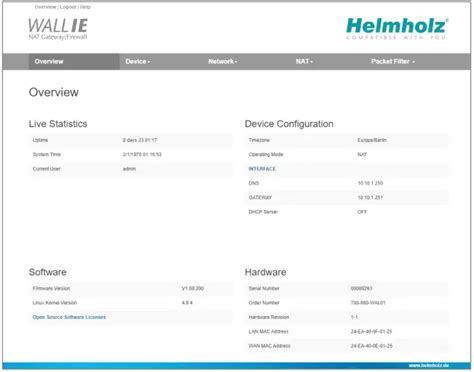Click the DNS address 10.10.1.250

point(370,183)
